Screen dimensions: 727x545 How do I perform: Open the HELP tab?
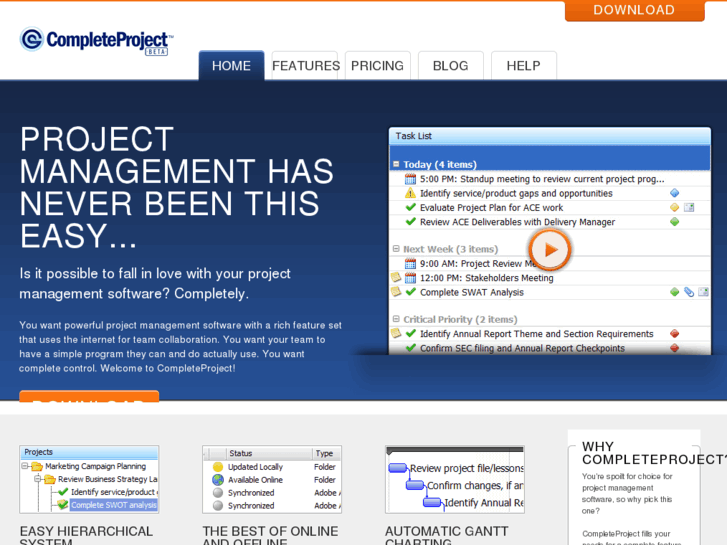pyautogui.click(x=523, y=66)
